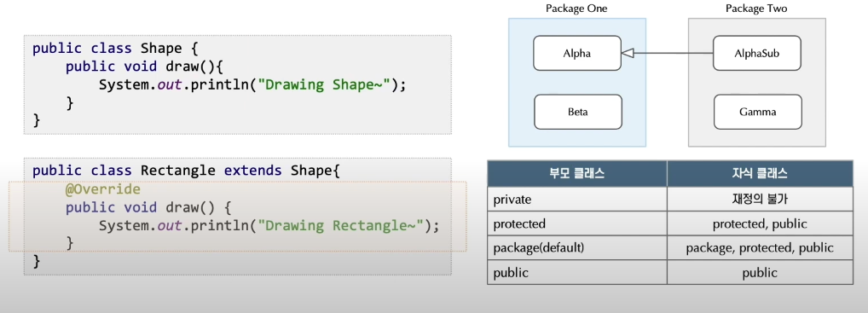Viewport: 868px width, 313px height.
Task: Click 'extends' keyword in Rectangle class
Action: (253, 171)
